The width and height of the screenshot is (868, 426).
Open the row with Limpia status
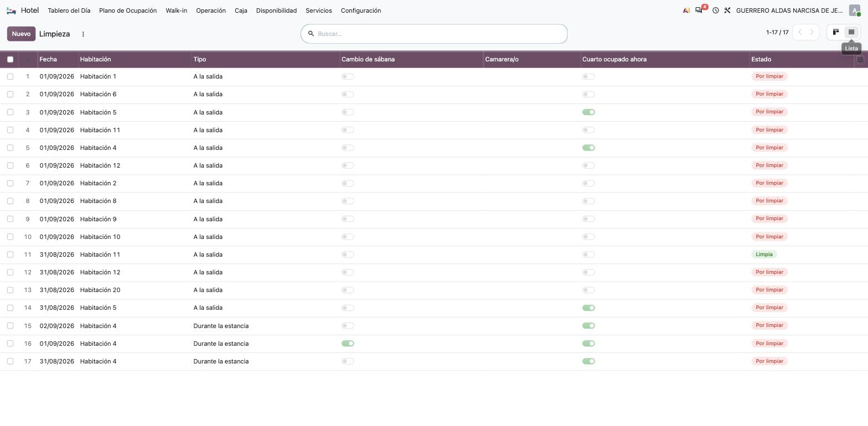click(x=434, y=254)
